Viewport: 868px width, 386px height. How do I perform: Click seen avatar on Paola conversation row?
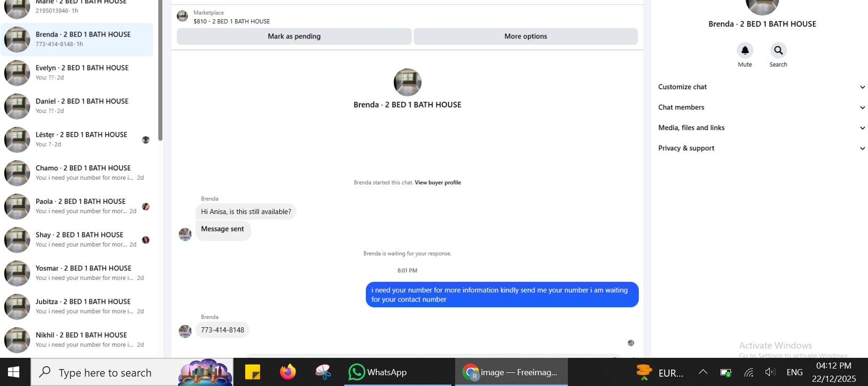pyautogui.click(x=146, y=207)
